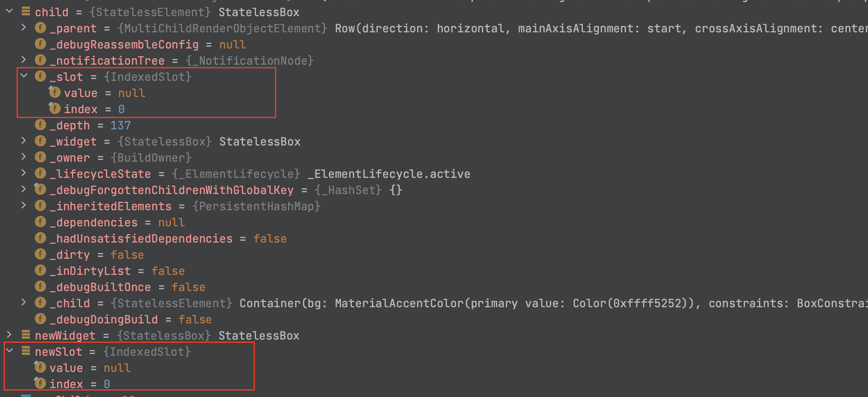This screenshot has height=397, width=868.
Task: Click the field icon next to _depth
Action: click(x=40, y=125)
